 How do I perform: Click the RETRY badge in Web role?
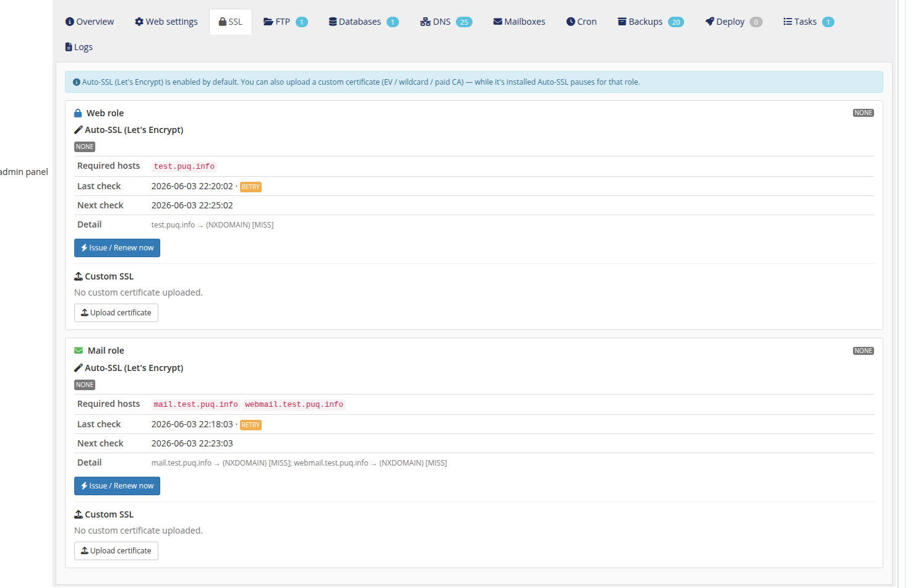point(251,187)
